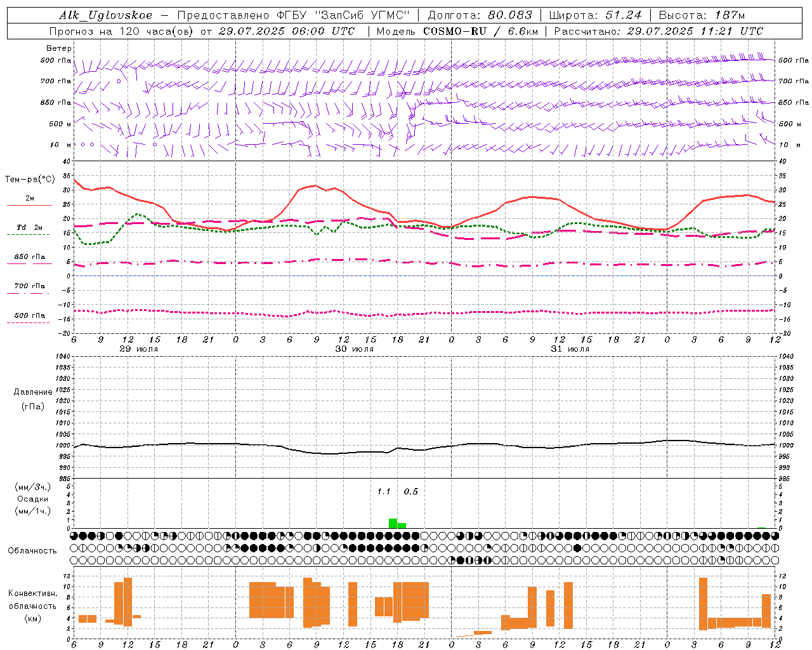The image size is (812, 650).
Task: Select the (мм/1ч.) precipitation unit label
Action: tap(33, 511)
